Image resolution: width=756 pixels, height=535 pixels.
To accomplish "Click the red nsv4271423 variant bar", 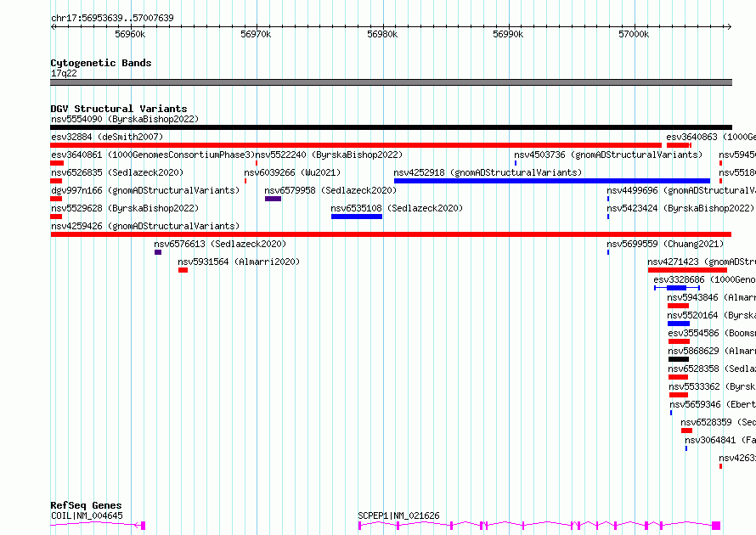I will 687,270.
